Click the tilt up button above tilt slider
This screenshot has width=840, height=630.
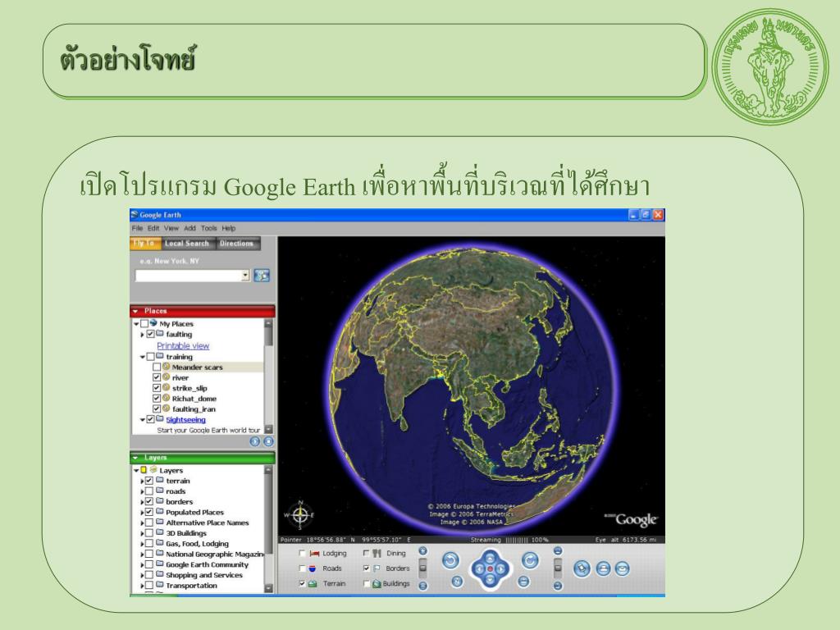[x=558, y=551]
